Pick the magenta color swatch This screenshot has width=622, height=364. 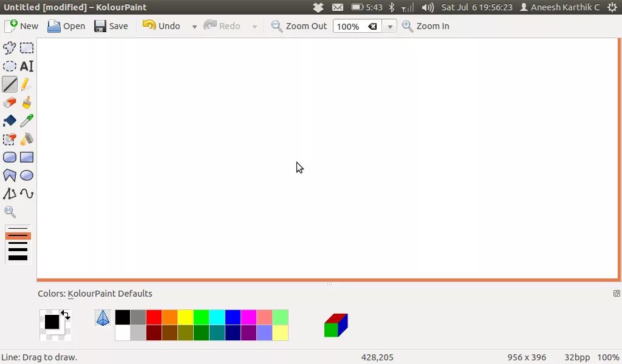[x=248, y=317]
